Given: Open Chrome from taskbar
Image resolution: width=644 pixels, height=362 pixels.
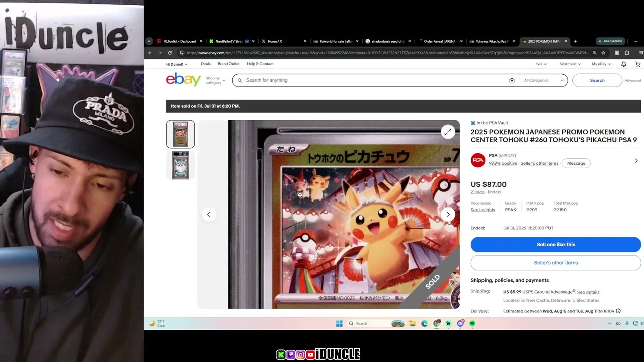Looking at the screenshot, I should (436, 323).
